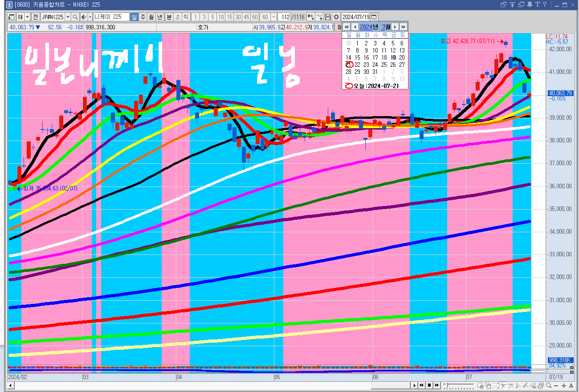The image size is (579, 392).
Task: Open the dropdown next to 해 box
Action: tap(28, 17)
